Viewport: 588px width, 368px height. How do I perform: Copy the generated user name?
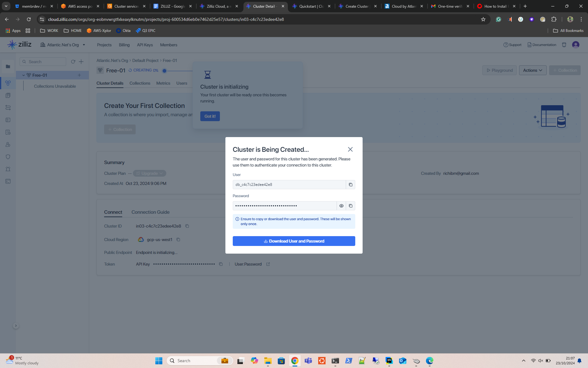pos(350,185)
